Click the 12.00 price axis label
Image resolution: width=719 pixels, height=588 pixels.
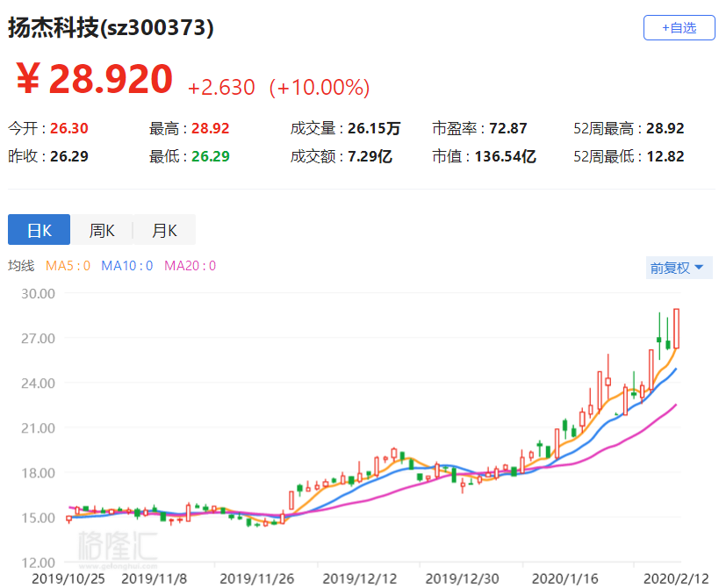pyautogui.click(x=38, y=563)
